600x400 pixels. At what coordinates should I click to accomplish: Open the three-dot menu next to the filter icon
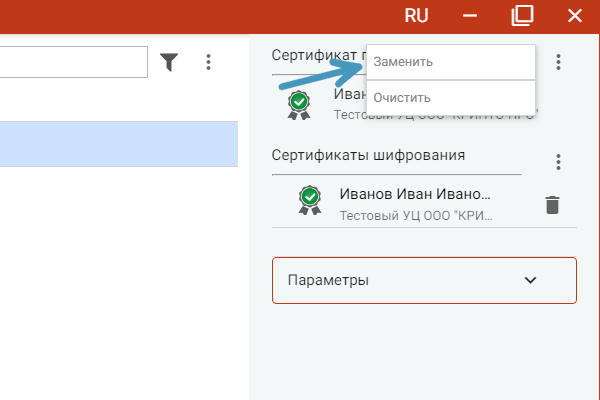pyautogui.click(x=208, y=62)
